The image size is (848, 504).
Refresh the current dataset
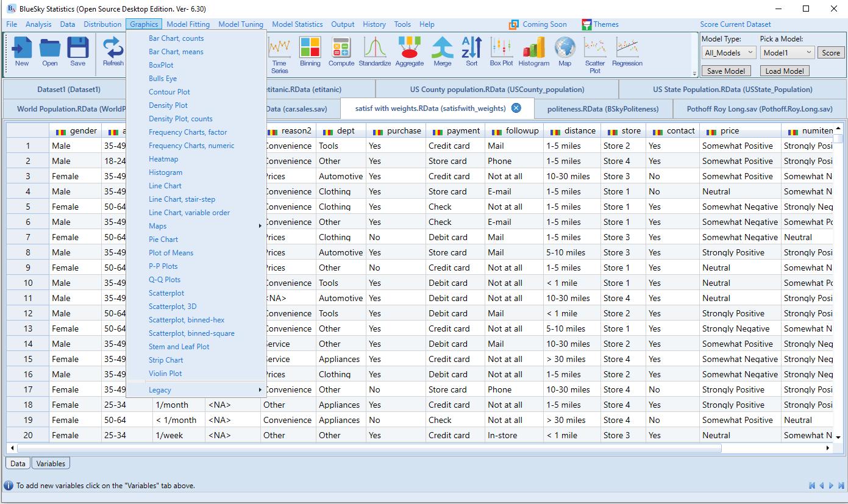click(113, 52)
